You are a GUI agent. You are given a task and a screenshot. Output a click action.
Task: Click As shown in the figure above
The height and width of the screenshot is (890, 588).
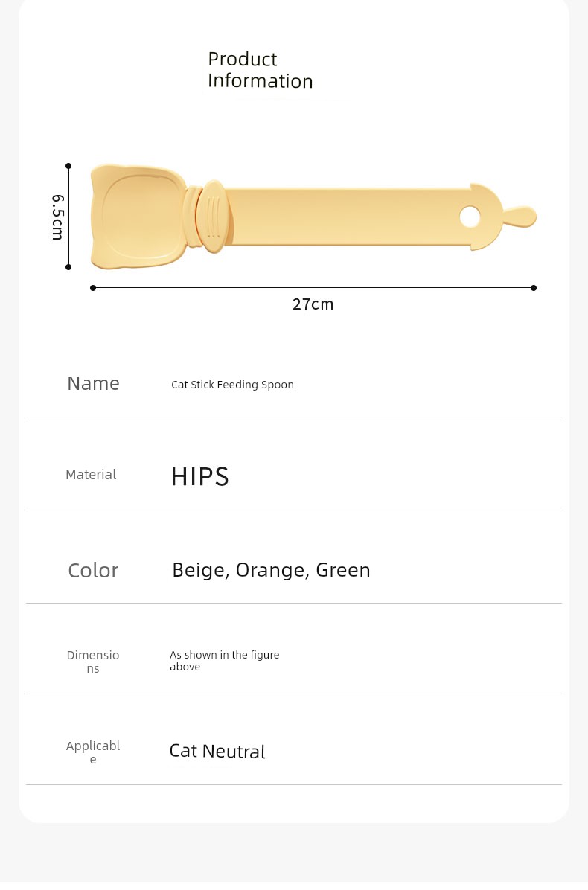click(225, 661)
